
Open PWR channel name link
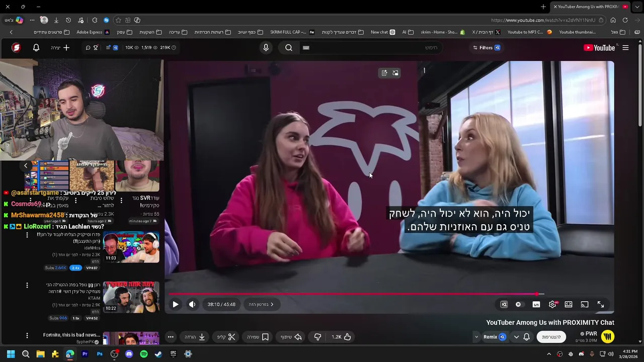point(591,334)
